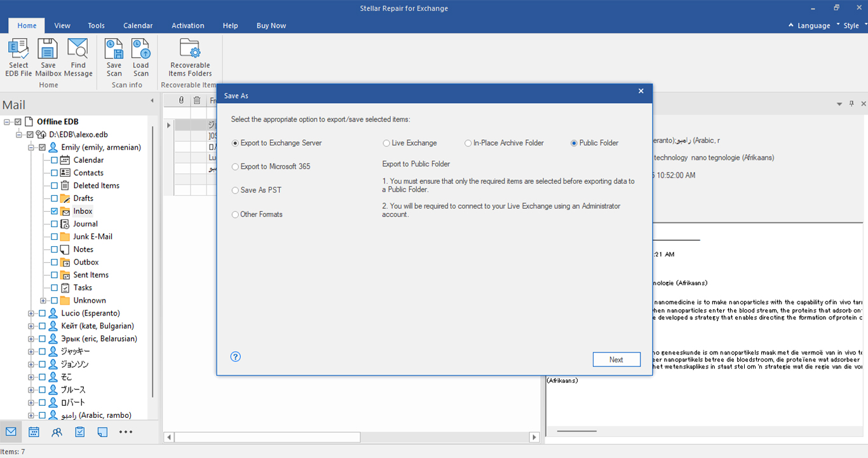Open the Select EDB File tool
The width and height of the screenshot is (868, 458).
[x=18, y=58]
